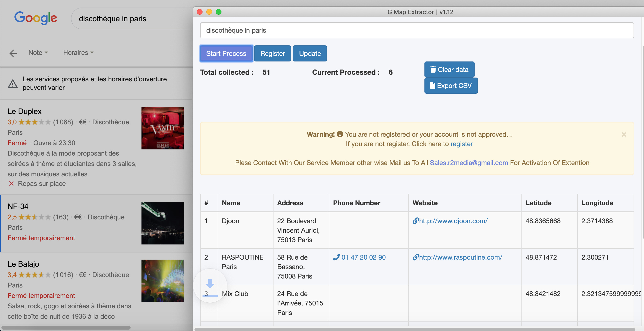Click the info icon next to Warning!
This screenshot has width=644, height=331.
pyautogui.click(x=340, y=134)
